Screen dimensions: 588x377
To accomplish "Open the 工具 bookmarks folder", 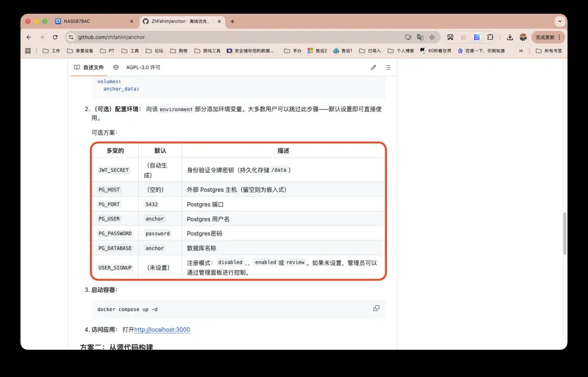I will (x=130, y=51).
